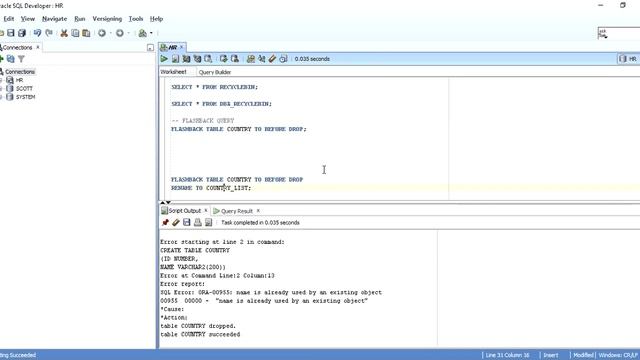
Task: Close the HR worksheet tab
Action: (182, 47)
